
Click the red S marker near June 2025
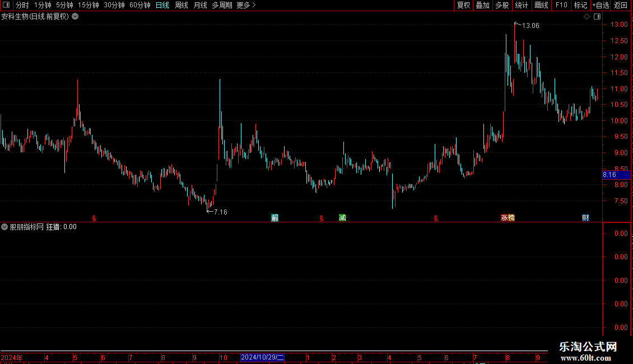tap(436, 218)
